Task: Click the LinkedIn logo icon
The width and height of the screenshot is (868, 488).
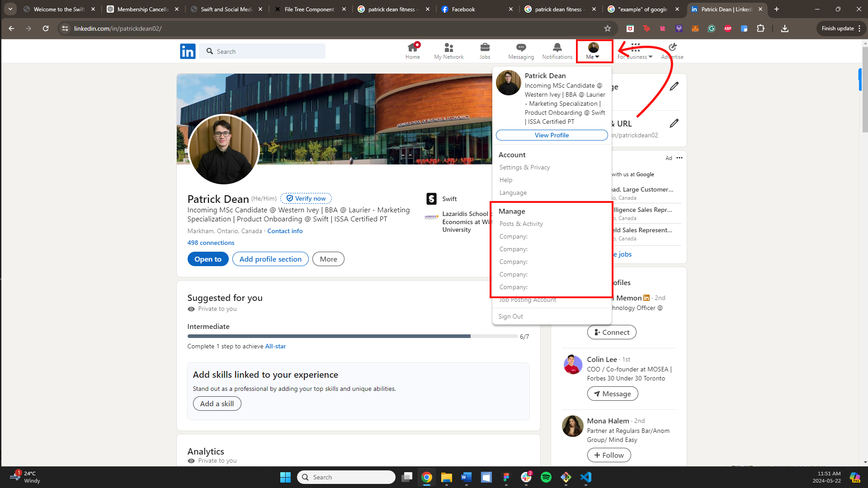Action: point(188,52)
